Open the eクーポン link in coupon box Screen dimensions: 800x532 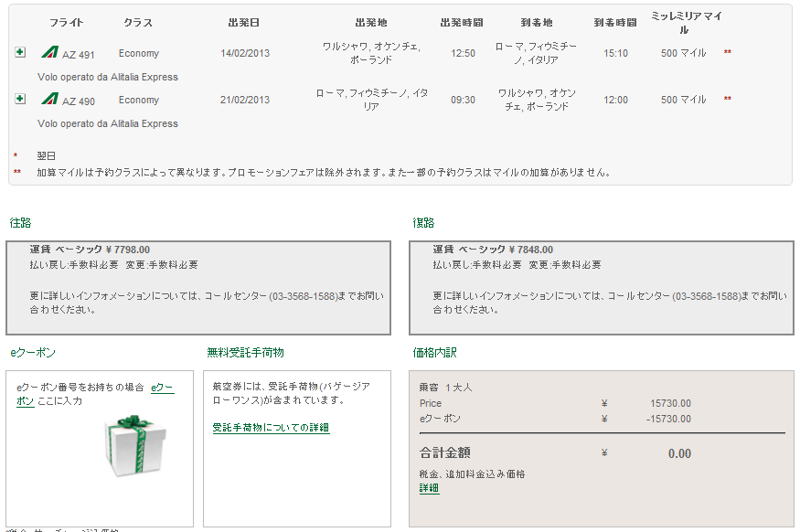coord(162,388)
